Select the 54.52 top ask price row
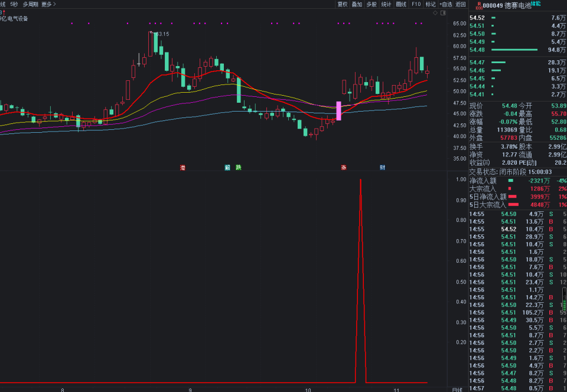Image resolution: width=567 pixels, height=392 pixels. [518, 18]
